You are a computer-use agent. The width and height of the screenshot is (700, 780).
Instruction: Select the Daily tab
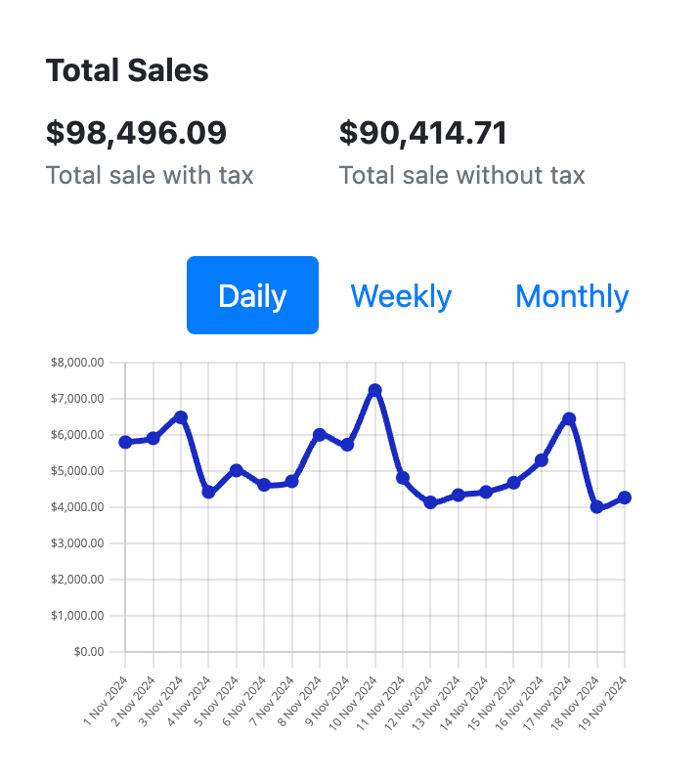(x=252, y=295)
